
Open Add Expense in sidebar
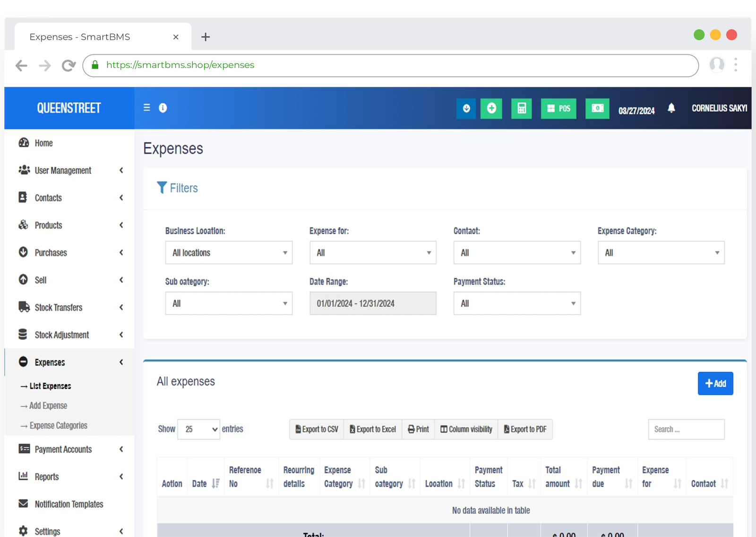coord(48,406)
